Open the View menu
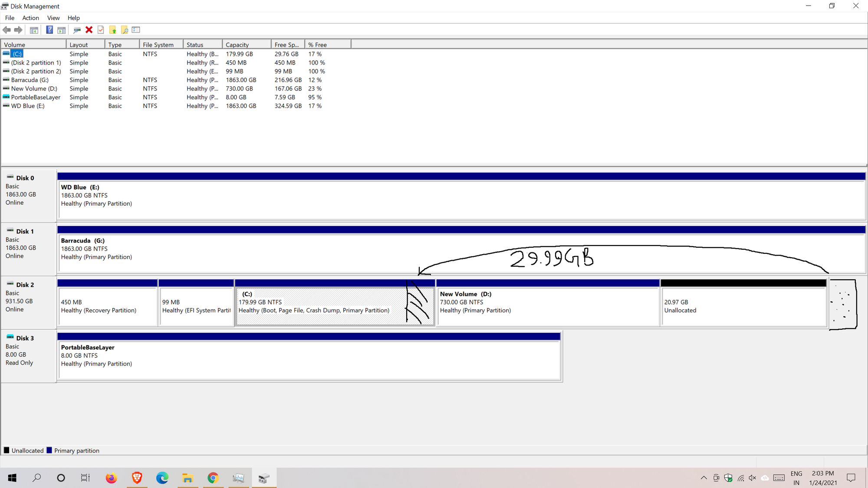Screen dimensions: 868x488 [53, 18]
